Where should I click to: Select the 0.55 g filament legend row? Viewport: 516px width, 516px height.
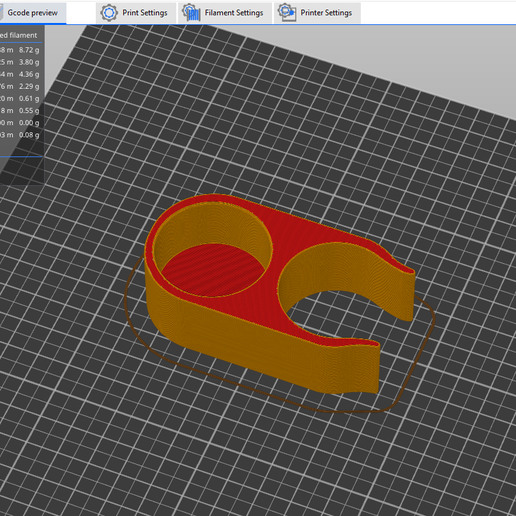21,110
